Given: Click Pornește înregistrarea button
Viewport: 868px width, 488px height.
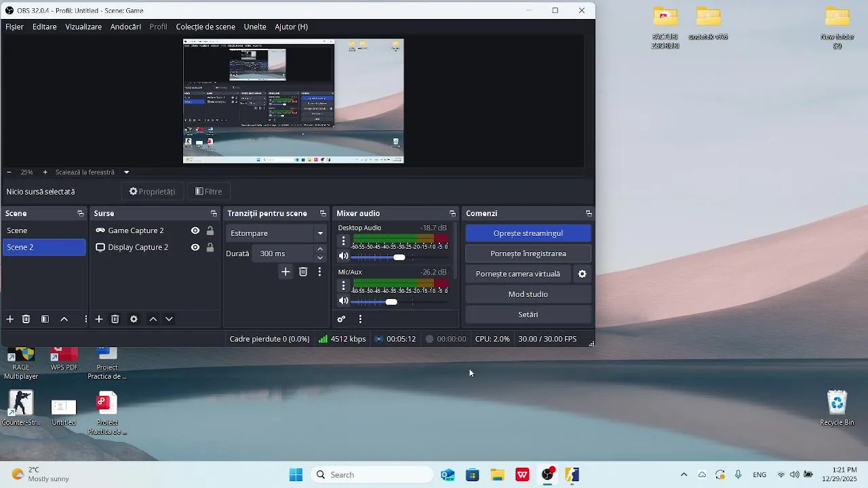Looking at the screenshot, I should (528, 253).
